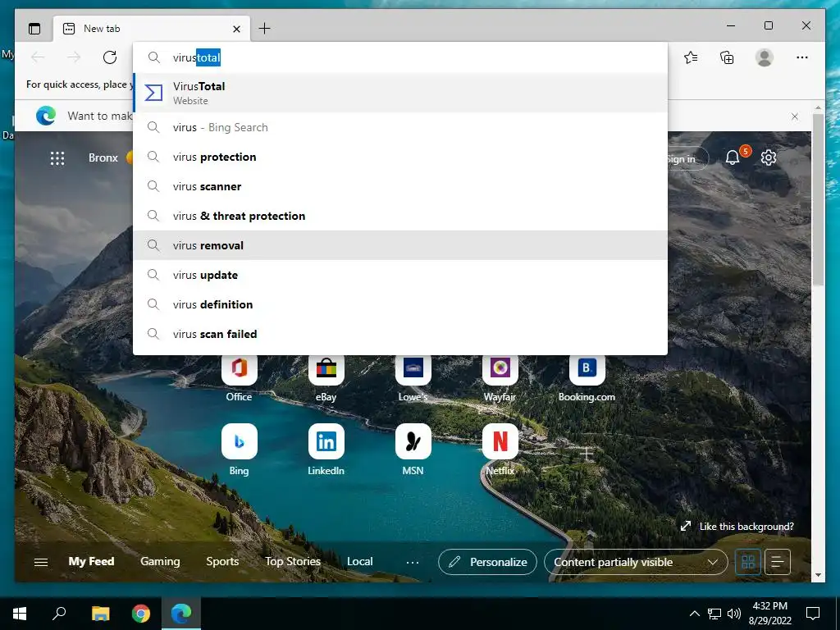
Task: Select 'virus scan failed' suggestion
Action: click(x=400, y=334)
